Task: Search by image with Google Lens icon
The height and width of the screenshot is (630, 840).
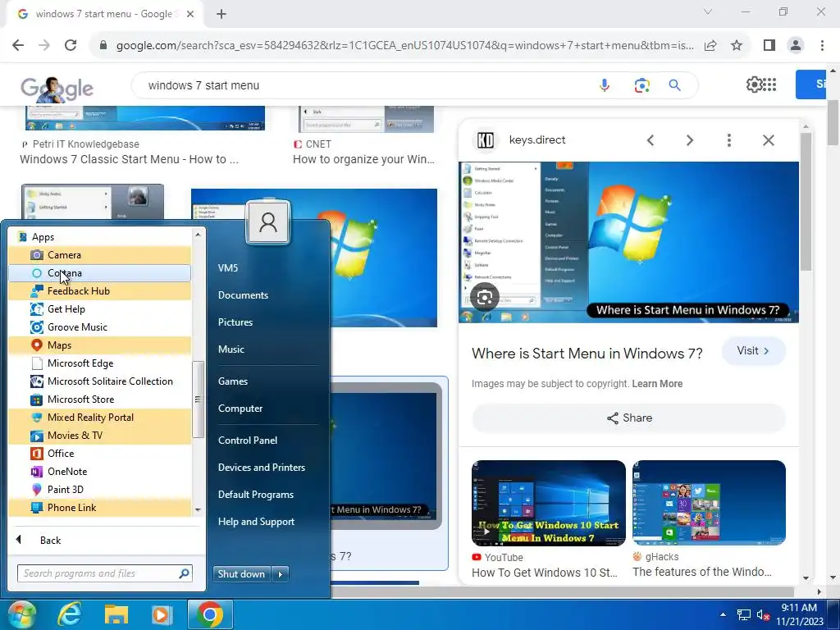Action: click(x=641, y=85)
